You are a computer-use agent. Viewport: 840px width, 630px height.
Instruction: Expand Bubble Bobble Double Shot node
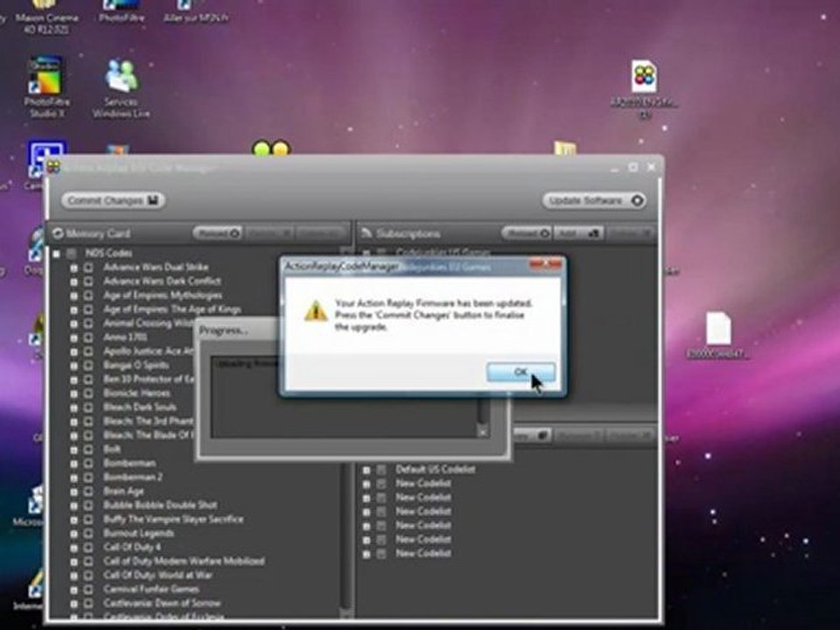73,505
